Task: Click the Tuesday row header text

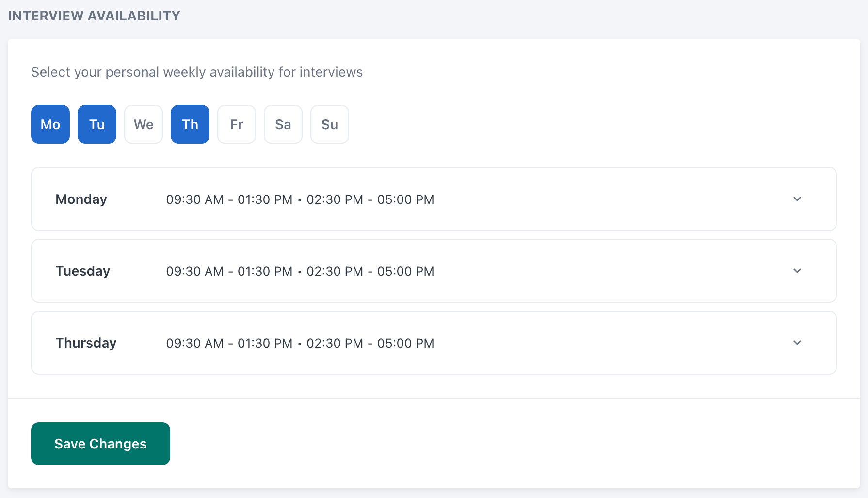Action: tap(82, 271)
